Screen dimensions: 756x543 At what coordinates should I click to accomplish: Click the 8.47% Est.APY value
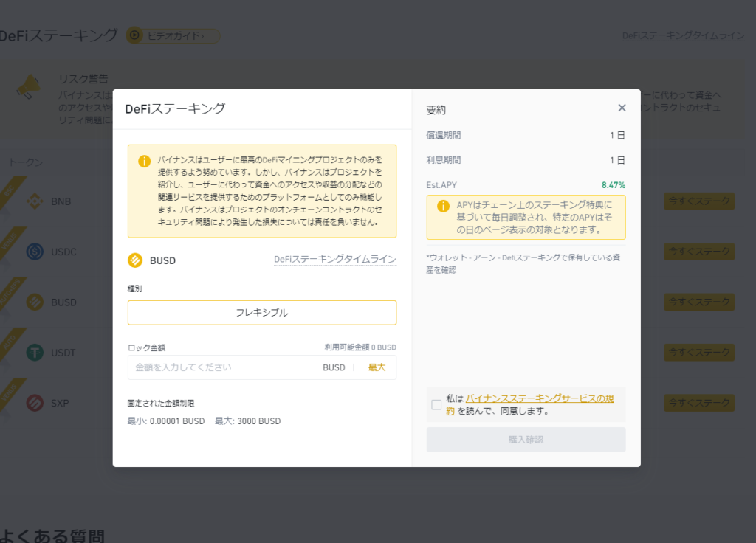tap(614, 185)
